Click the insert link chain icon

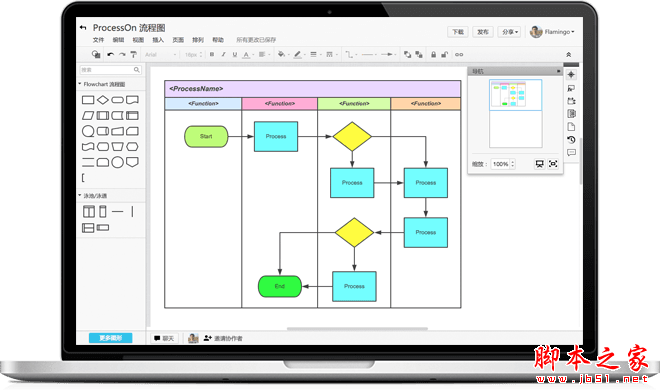coord(459,54)
